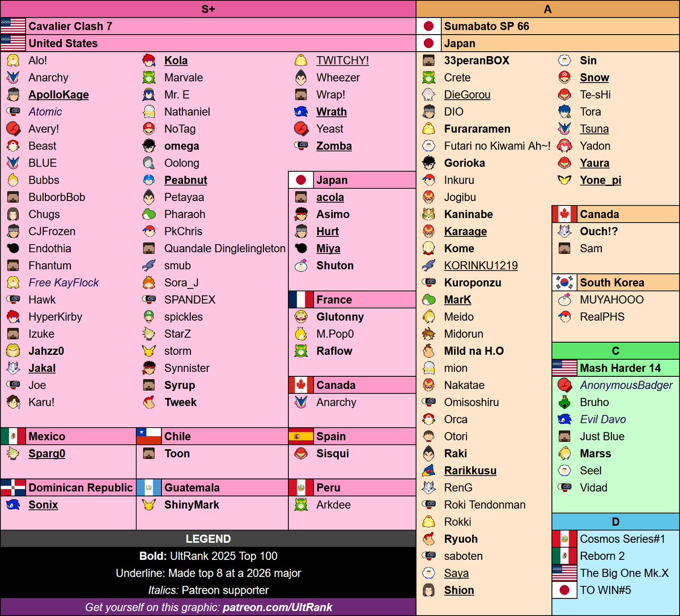680x616 pixels.
Task: Click the Guatemala flag icon
Action: tap(148, 487)
